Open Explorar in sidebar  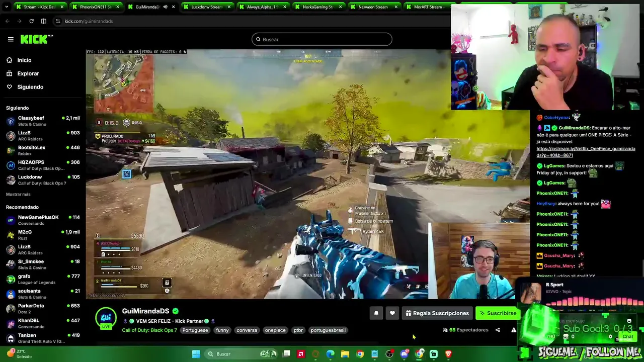click(x=28, y=73)
